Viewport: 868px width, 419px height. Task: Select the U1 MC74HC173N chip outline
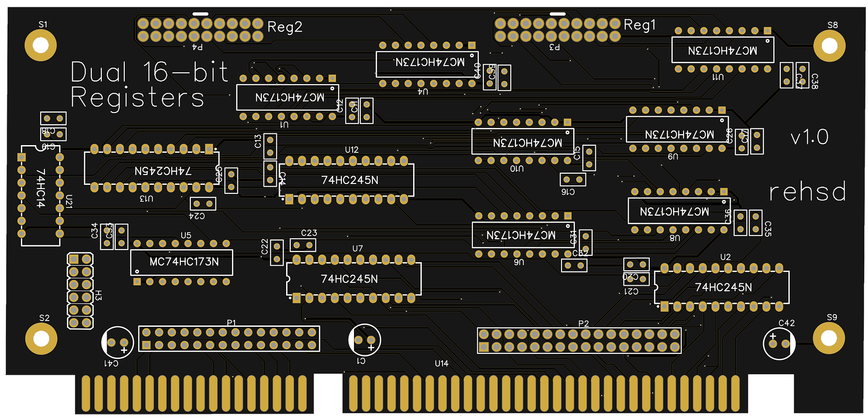tap(288, 97)
